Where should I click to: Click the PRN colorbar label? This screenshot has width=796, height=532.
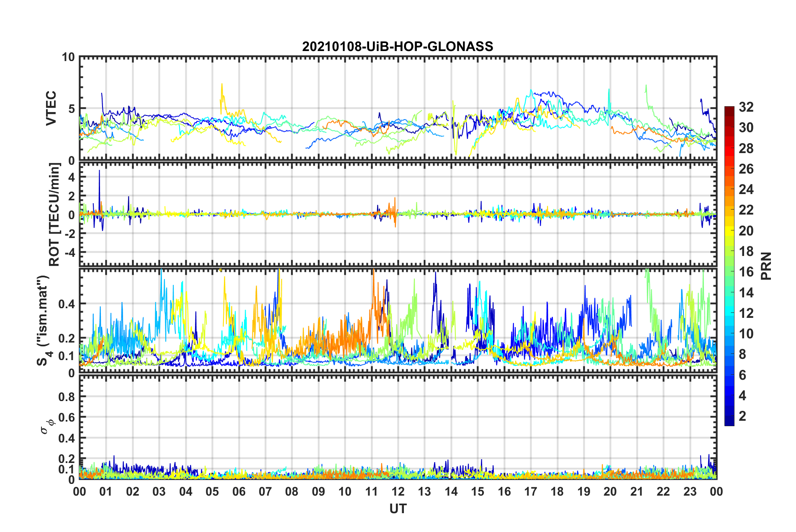tap(766, 266)
